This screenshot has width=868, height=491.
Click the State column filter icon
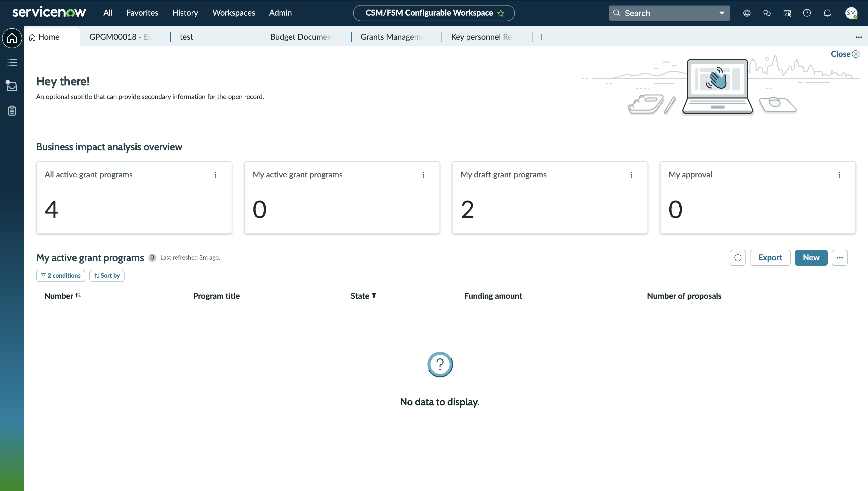(x=374, y=296)
